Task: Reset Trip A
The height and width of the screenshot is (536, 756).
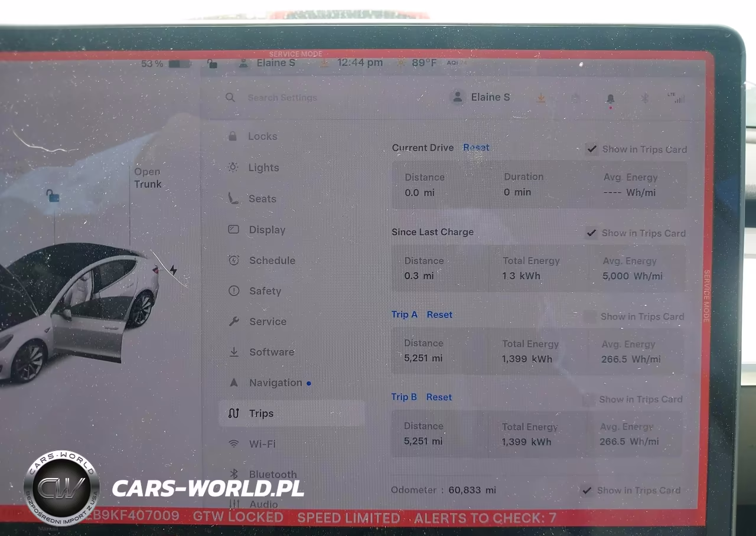Action: [x=439, y=315]
